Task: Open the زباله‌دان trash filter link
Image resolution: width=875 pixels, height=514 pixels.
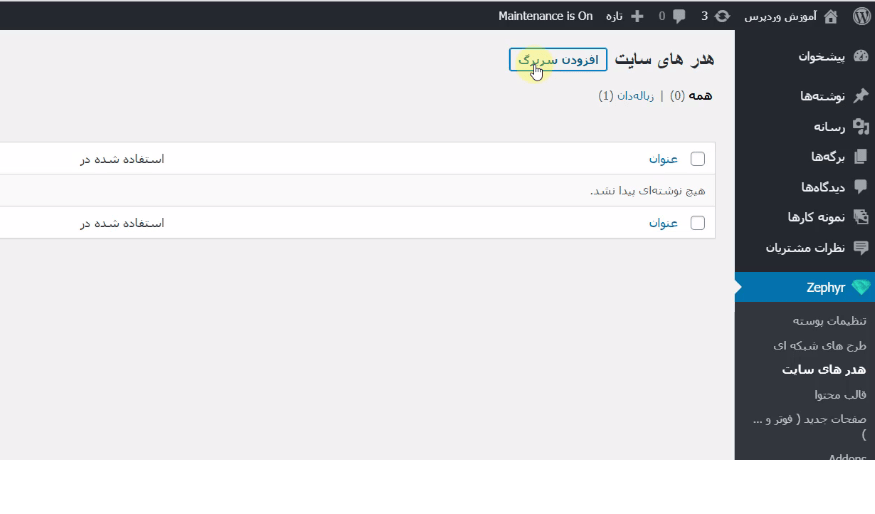Action: (635, 96)
